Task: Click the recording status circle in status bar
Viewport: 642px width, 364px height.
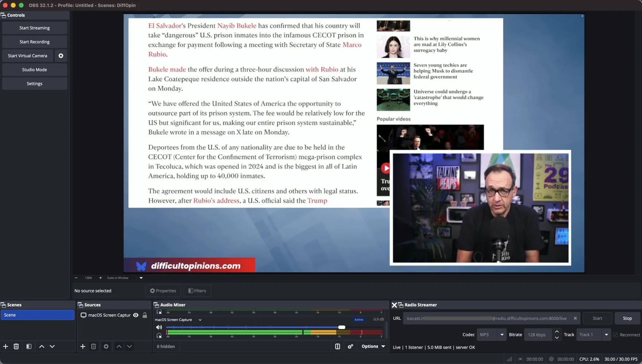Action: [x=551, y=359]
